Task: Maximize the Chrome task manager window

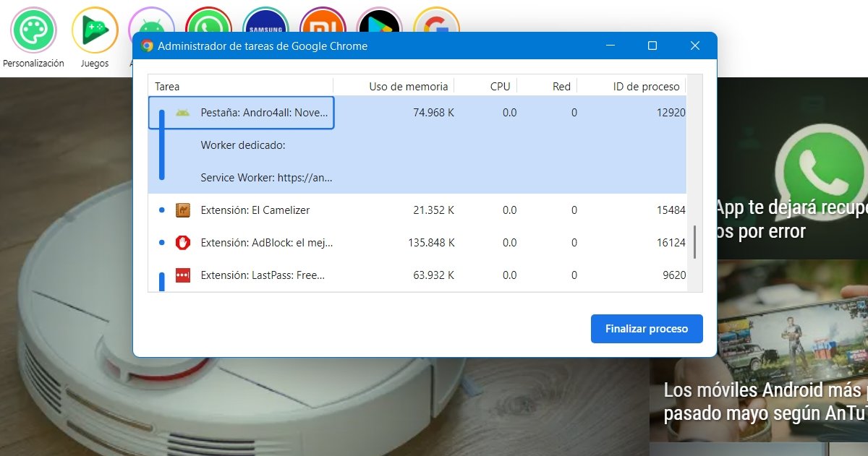Action: click(x=652, y=46)
